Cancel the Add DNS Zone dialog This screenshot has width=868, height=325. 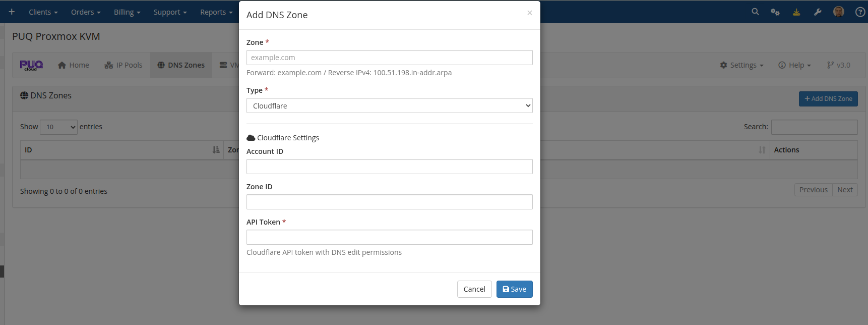[x=474, y=289]
